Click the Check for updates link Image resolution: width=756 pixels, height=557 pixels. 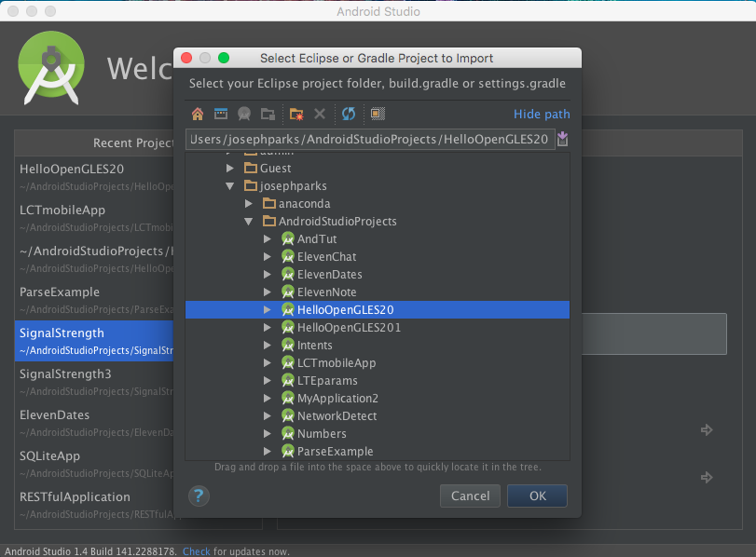click(197, 551)
